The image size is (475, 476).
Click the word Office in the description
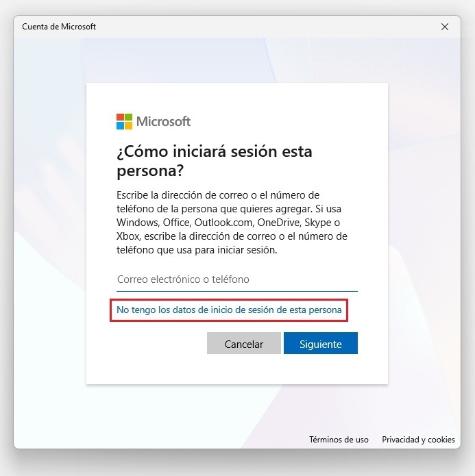[174, 223]
